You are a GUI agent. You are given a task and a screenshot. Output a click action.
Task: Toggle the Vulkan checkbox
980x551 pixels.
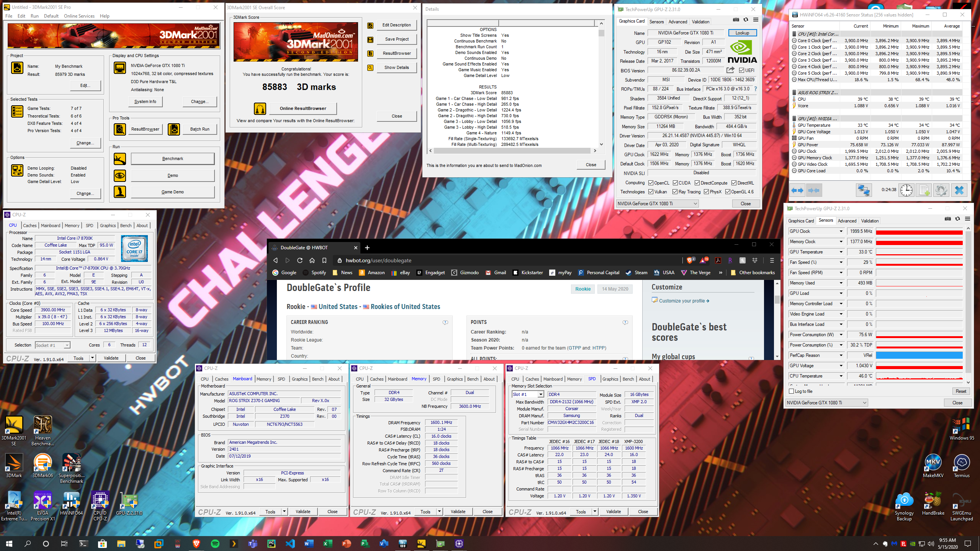[x=651, y=192]
